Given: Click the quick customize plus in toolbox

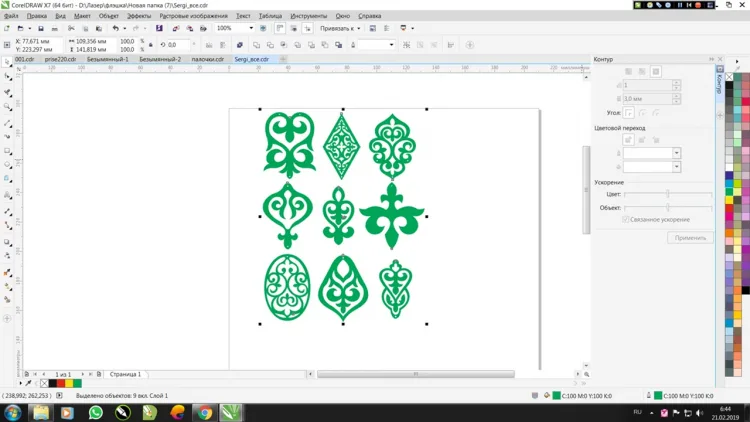Looking at the screenshot, I should 7,318.
